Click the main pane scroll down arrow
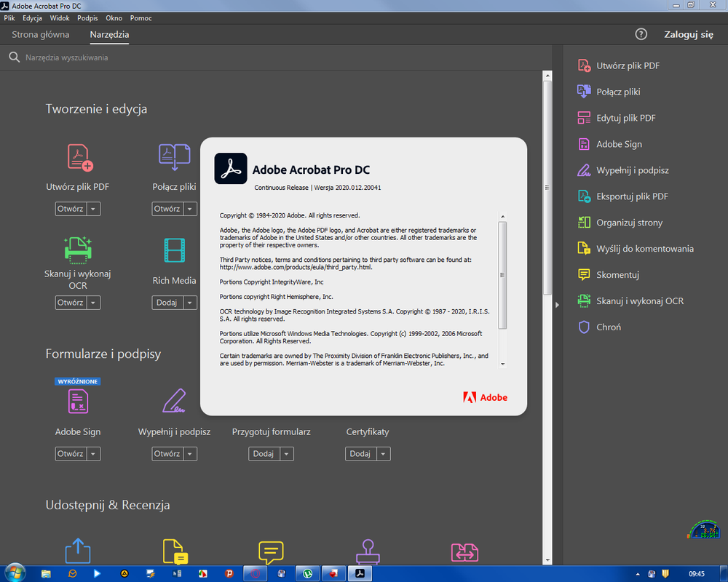The height and width of the screenshot is (582, 728). pos(547,560)
